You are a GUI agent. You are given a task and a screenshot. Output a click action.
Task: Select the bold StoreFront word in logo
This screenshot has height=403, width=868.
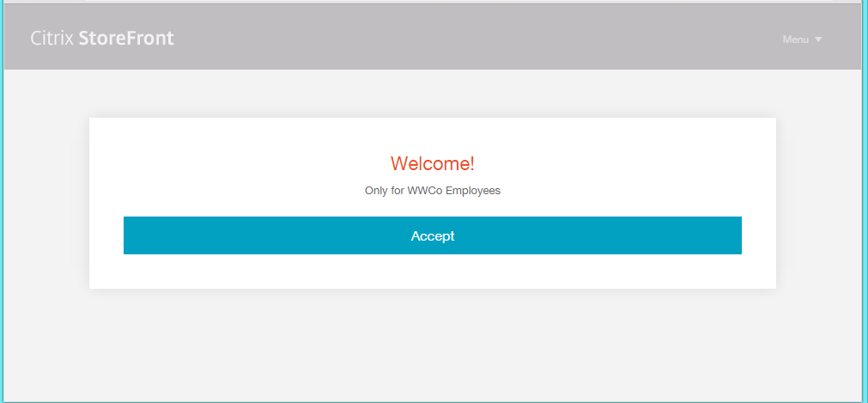[126, 38]
